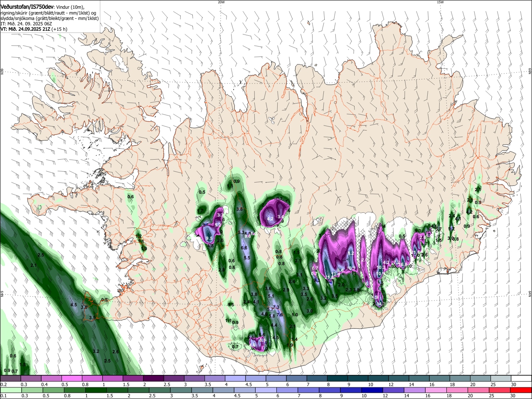Click upper legend swatch between 3 and 3.5
The width and height of the screenshot is (532, 399).
pos(195,379)
